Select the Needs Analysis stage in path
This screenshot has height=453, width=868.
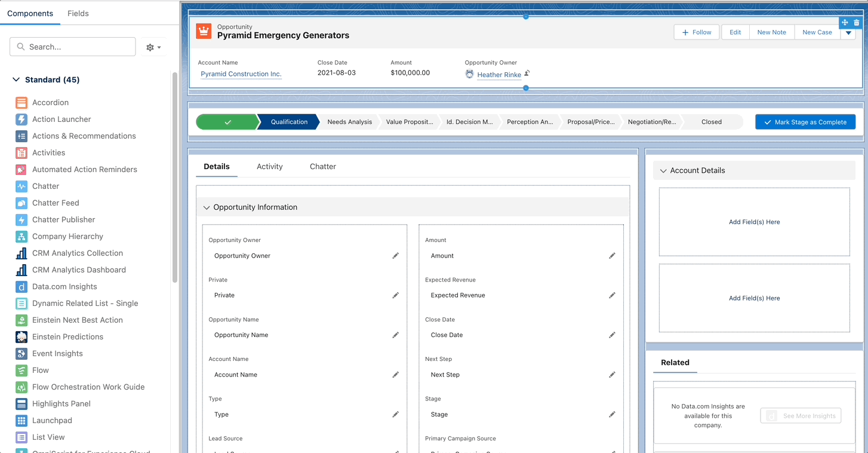tap(349, 122)
